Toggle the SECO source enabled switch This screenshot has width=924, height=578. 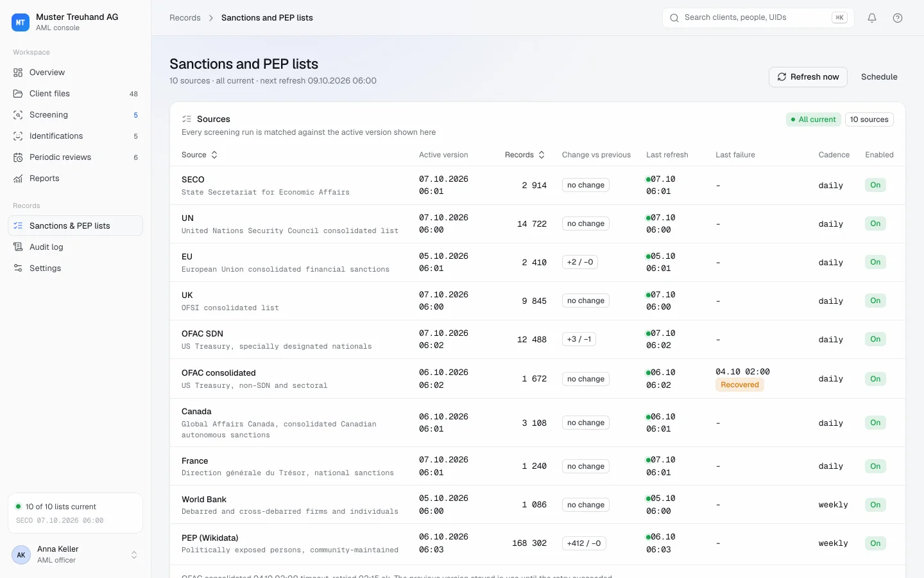875,185
